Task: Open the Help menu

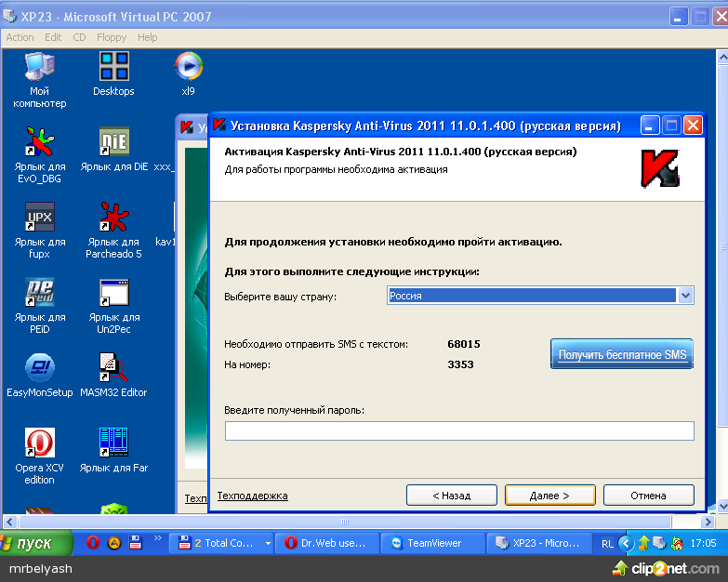Action: pos(147,37)
